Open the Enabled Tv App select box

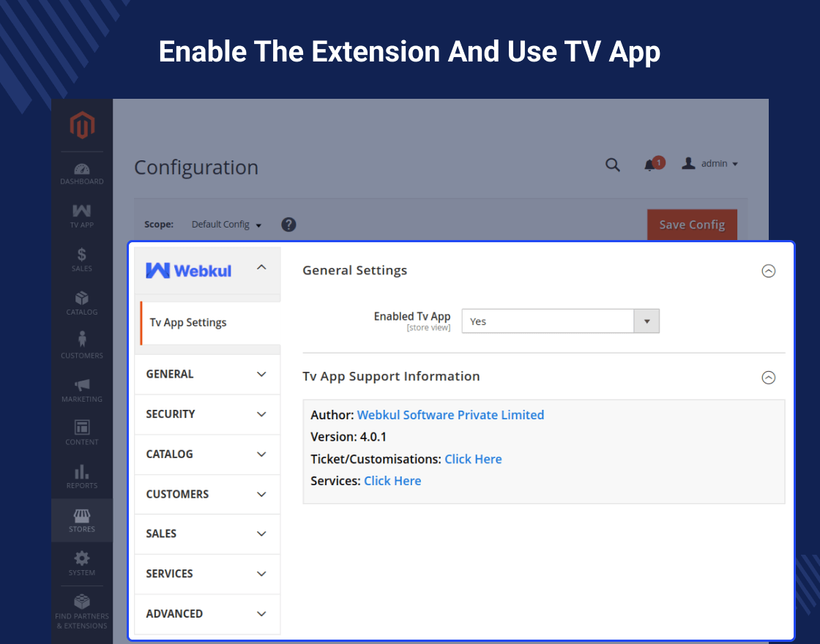(560, 321)
